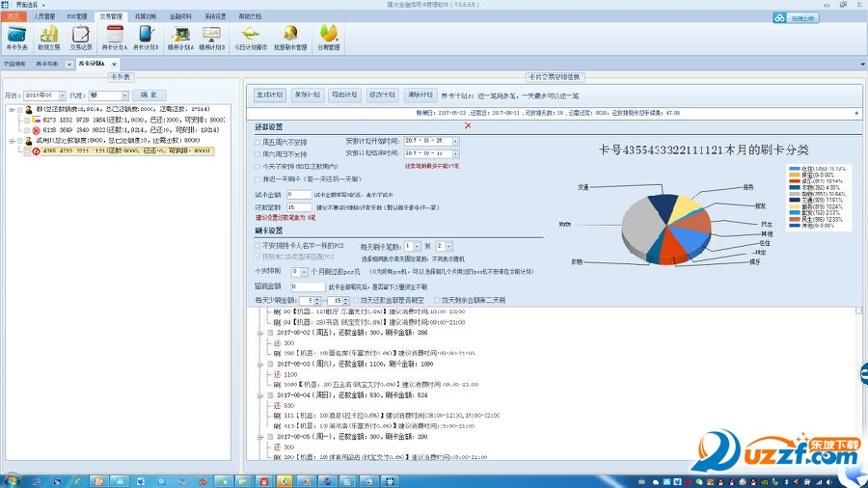Click bank logo of card 6273 1832
Viewport: 868px width, 488px height.
(x=36, y=120)
